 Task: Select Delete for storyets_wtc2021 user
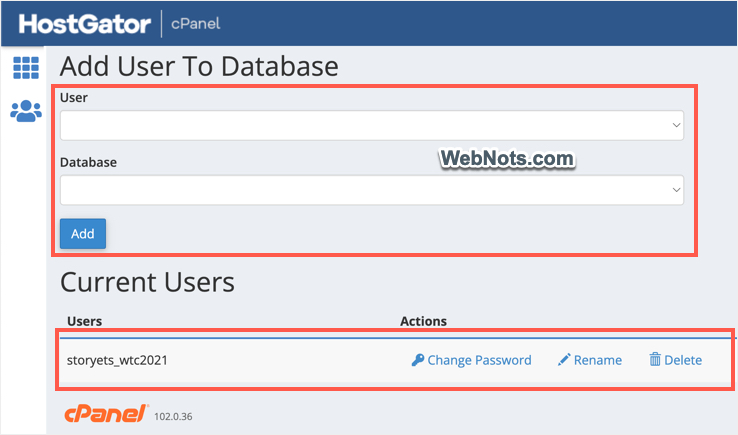(683, 360)
